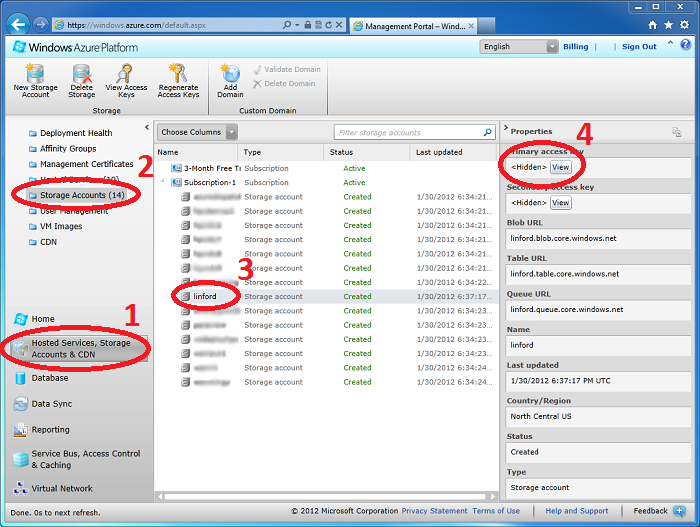View the secondary access key
The height and width of the screenshot is (527, 700).
click(561, 203)
